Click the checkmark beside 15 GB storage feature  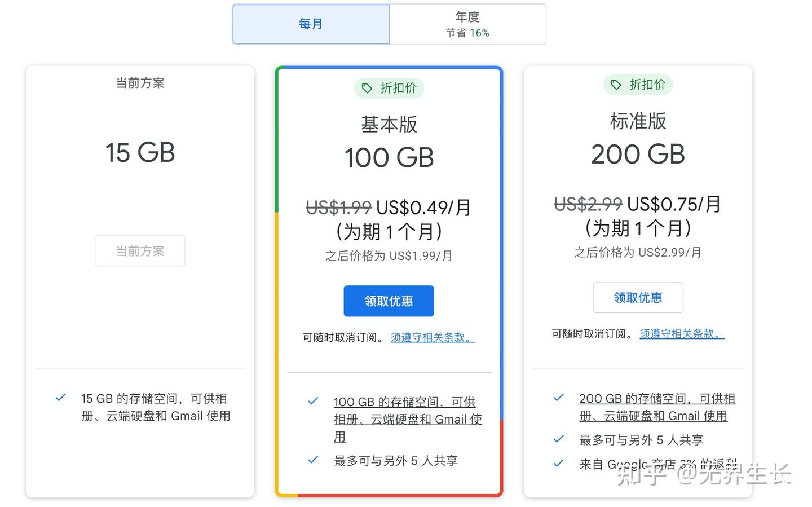[x=60, y=398]
